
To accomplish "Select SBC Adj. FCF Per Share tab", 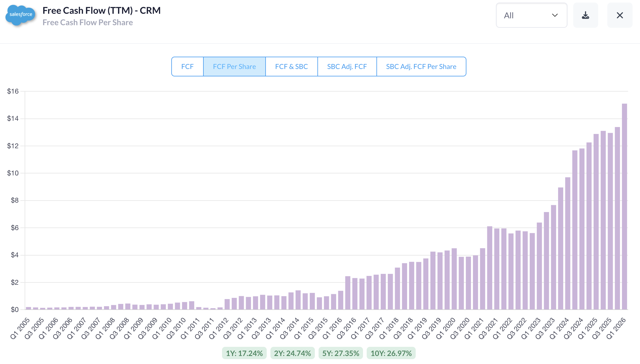I will click(x=421, y=67).
